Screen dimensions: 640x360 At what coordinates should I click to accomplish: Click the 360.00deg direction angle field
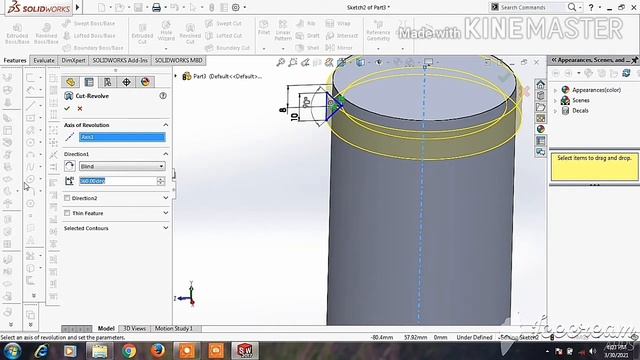tap(118, 181)
